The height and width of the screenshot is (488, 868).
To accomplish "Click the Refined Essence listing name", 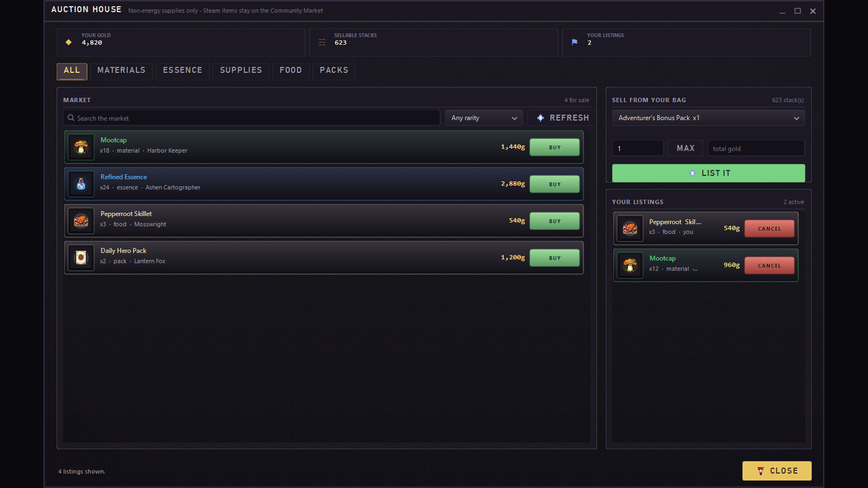I will tap(123, 177).
